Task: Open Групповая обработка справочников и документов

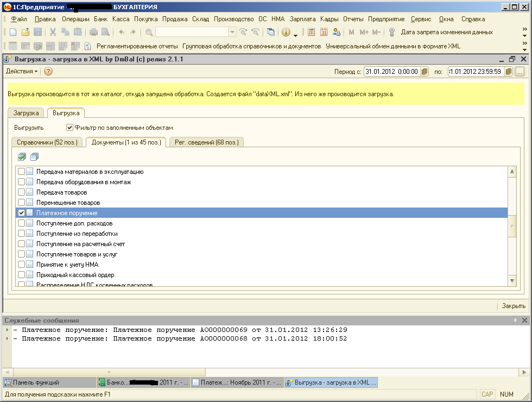Action: click(252, 46)
